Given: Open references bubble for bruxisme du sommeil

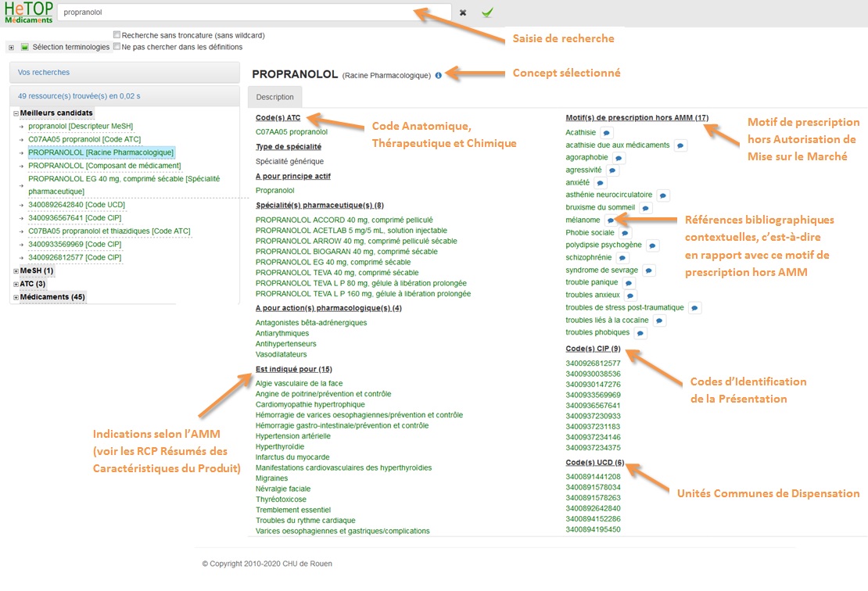Looking at the screenshot, I should click(x=645, y=208).
